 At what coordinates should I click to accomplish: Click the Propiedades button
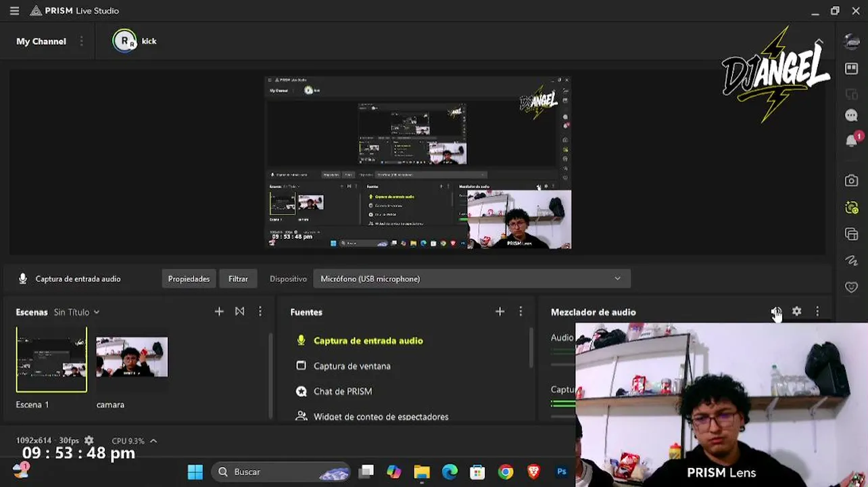click(189, 279)
